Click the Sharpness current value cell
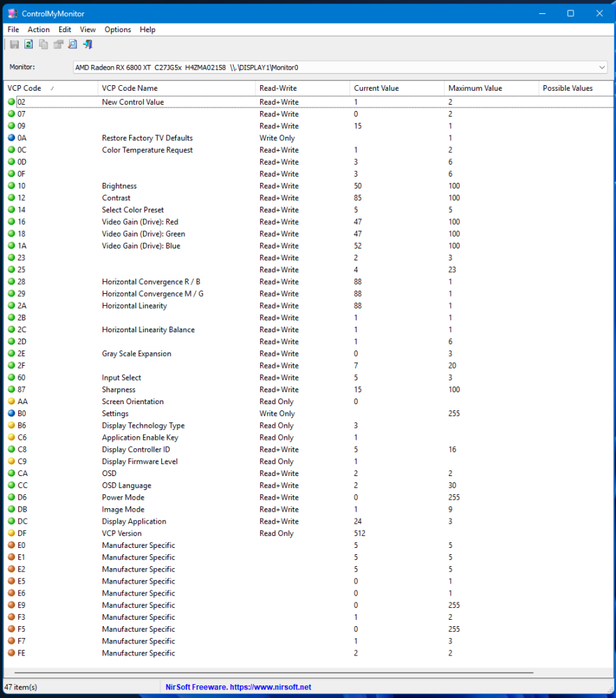This screenshot has width=616, height=698. tap(359, 389)
